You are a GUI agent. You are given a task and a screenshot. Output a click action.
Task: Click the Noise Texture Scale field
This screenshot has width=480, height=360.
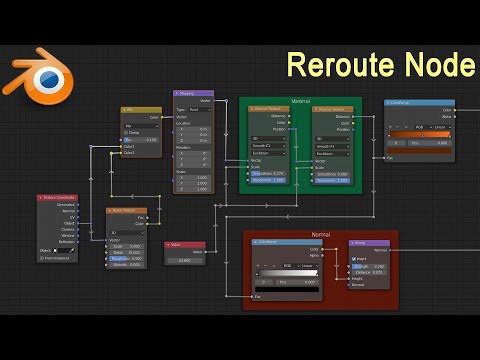(x=127, y=246)
